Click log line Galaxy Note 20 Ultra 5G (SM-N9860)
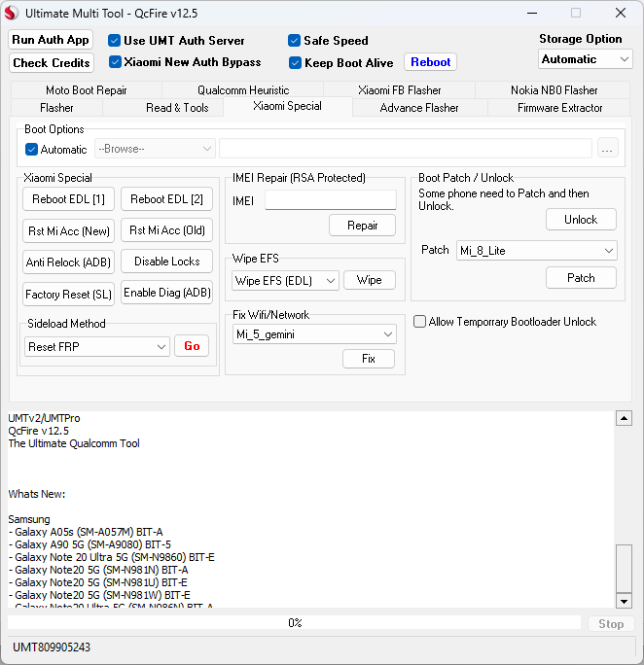The image size is (644, 665). pos(112,557)
